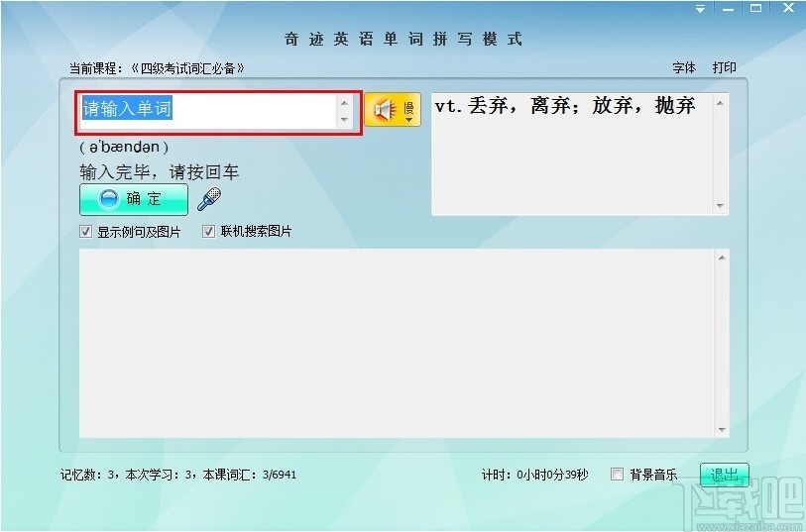Click the timer text 计时: 0小时0分39秒

[535, 475]
